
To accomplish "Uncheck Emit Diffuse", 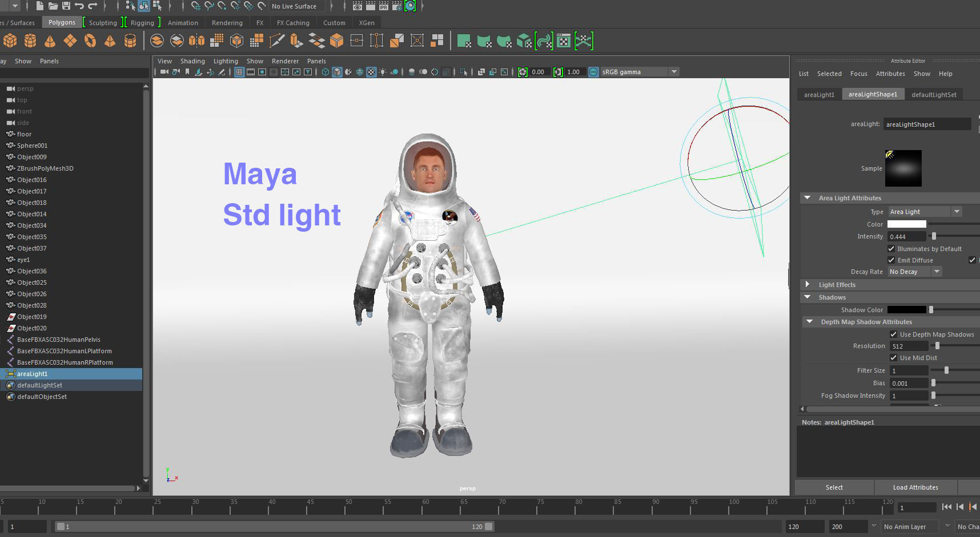I will coord(891,260).
